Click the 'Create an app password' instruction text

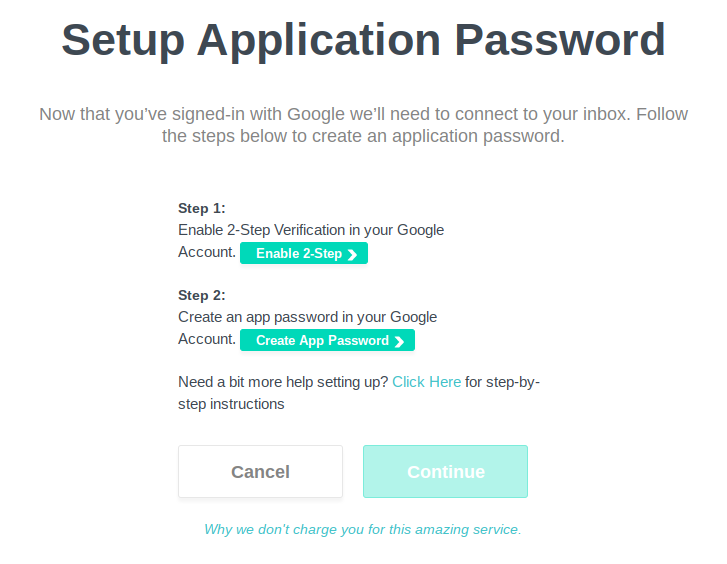[x=307, y=317]
